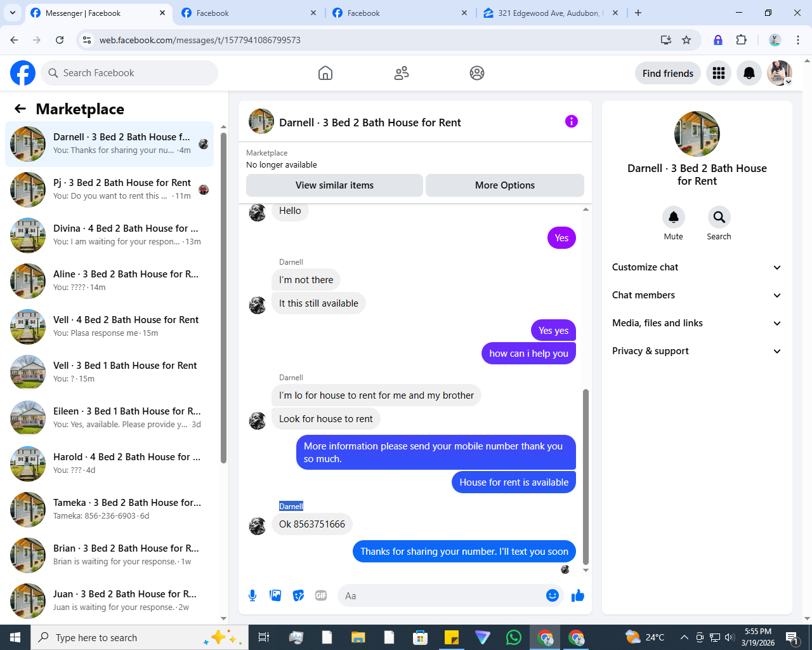Open the Groups icon in top navigation
Viewport: 812px width, 650px height.
pyautogui.click(x=477, y=73)
